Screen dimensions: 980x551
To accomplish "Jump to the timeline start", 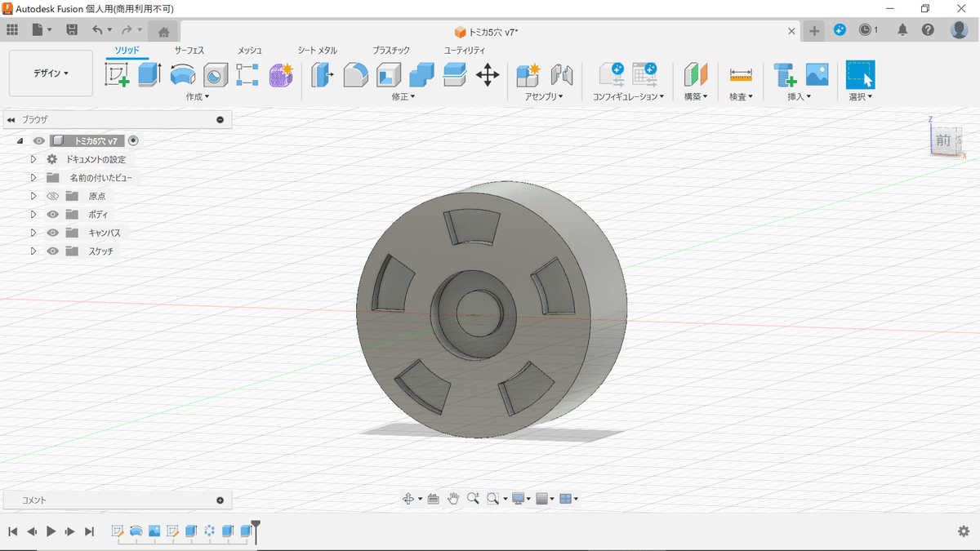I will pyautogui.click(x=13, y=531).
